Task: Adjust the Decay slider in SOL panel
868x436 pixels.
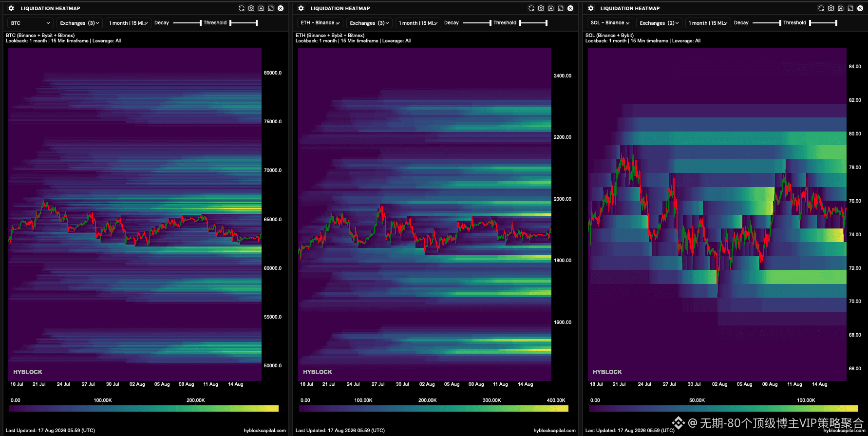Action: click(767, 23)
